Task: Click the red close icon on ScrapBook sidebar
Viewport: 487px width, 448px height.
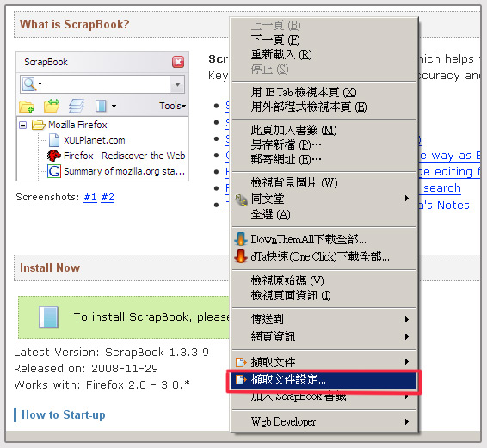Action: (178, 62)
